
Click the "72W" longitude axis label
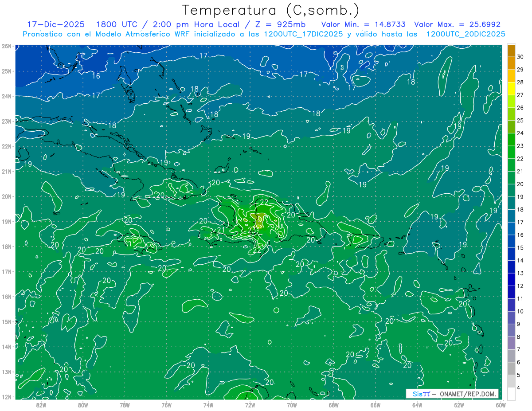coord(250,405)
